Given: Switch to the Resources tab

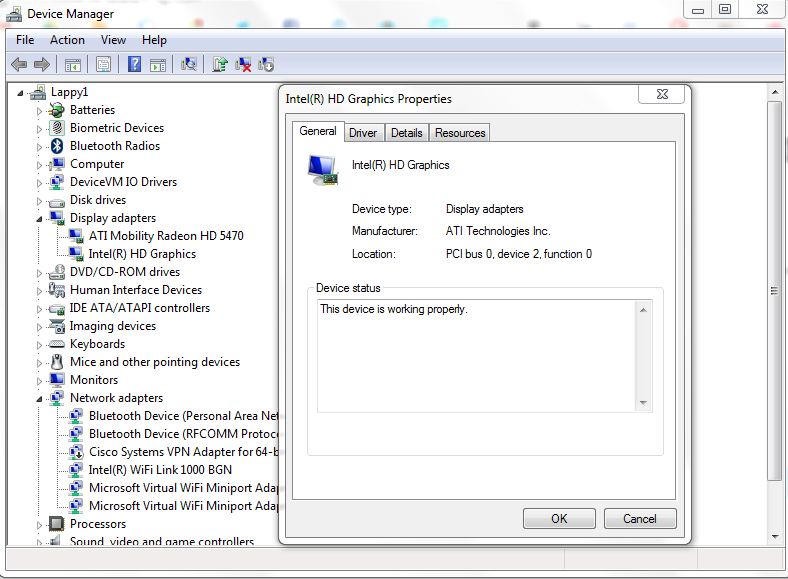Looking at the screenshot, I should (x=460, y=133).
